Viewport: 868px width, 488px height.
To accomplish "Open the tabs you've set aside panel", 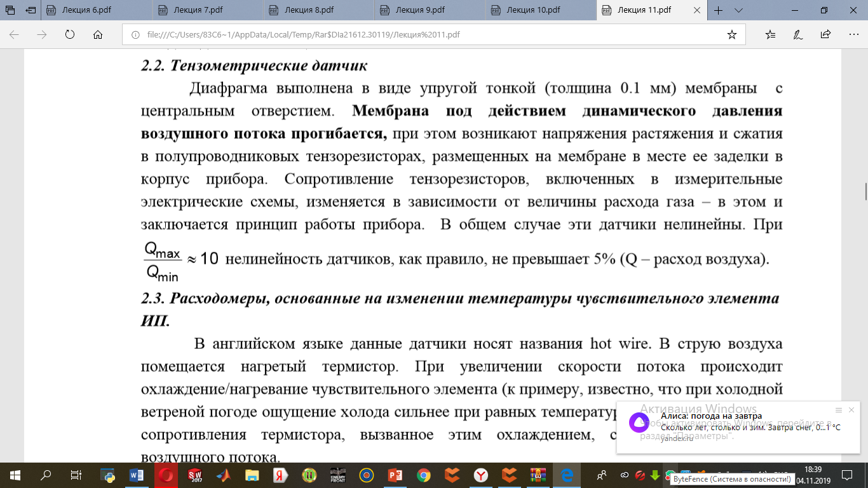I will [x=10, y=10].
